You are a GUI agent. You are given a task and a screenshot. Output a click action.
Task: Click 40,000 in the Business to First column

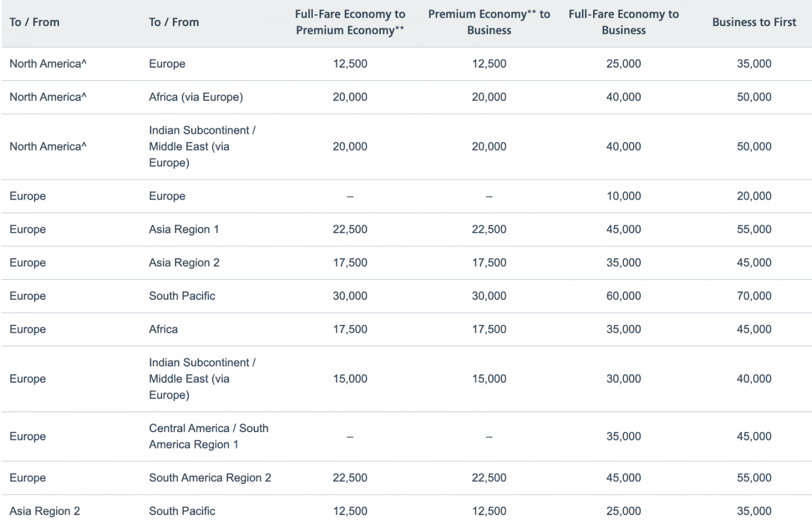click(754, 379)
